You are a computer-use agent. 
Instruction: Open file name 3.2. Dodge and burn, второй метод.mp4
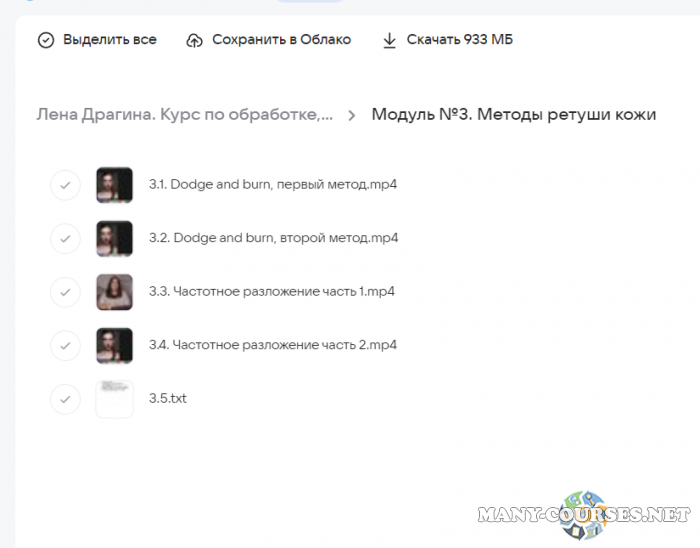point(273,238)
